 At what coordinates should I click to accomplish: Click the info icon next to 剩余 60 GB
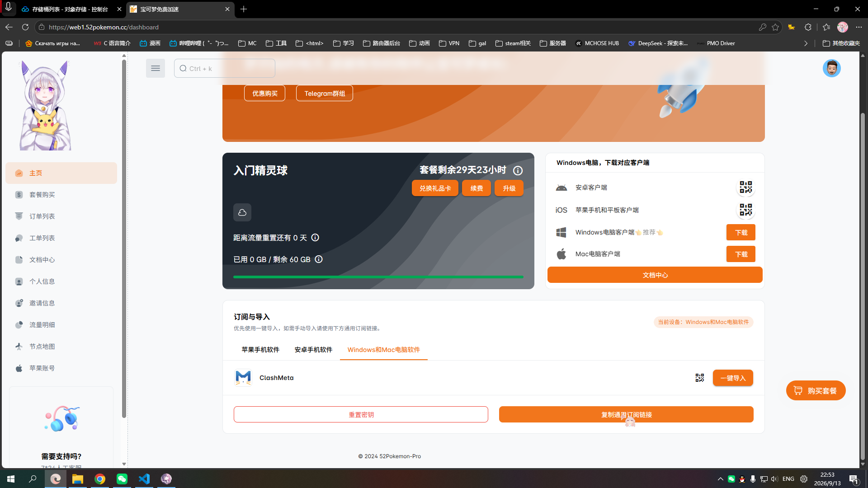tap(319, 259)
